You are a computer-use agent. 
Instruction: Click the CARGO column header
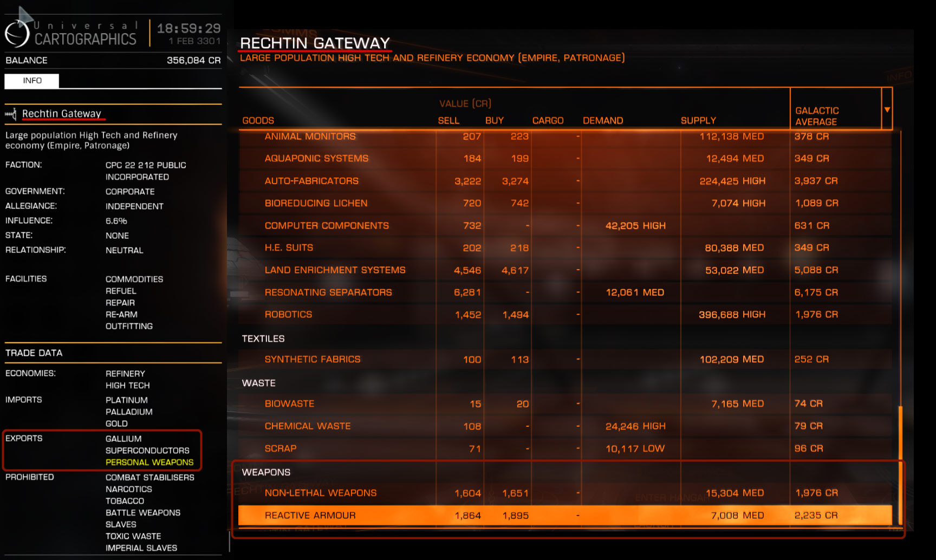point(548,120)
